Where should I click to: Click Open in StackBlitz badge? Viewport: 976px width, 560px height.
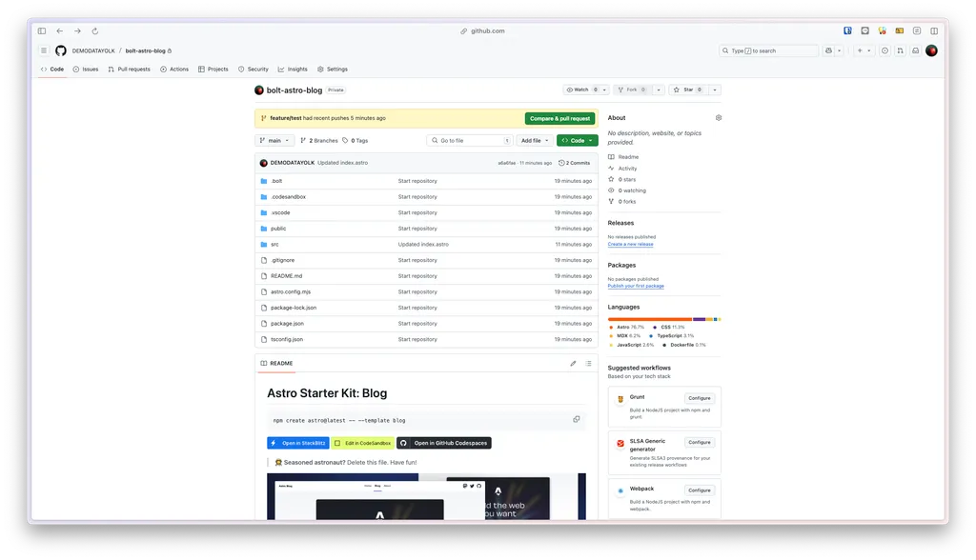tap(298, 443)
